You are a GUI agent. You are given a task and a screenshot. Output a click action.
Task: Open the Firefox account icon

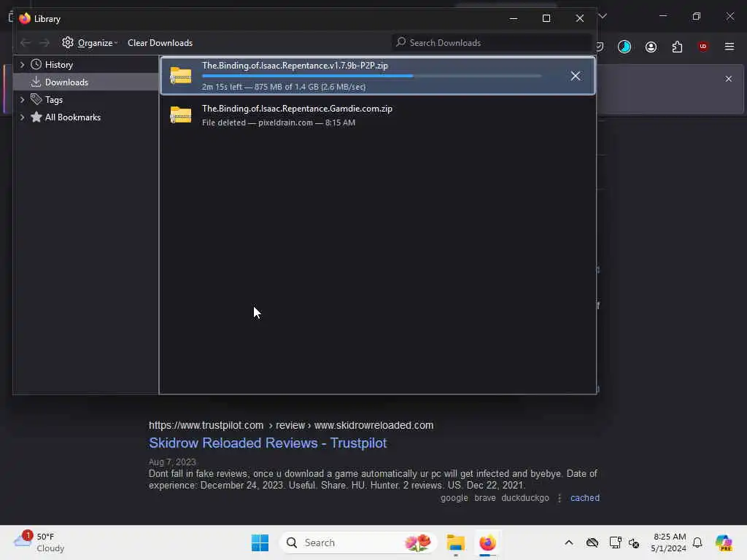651,47
